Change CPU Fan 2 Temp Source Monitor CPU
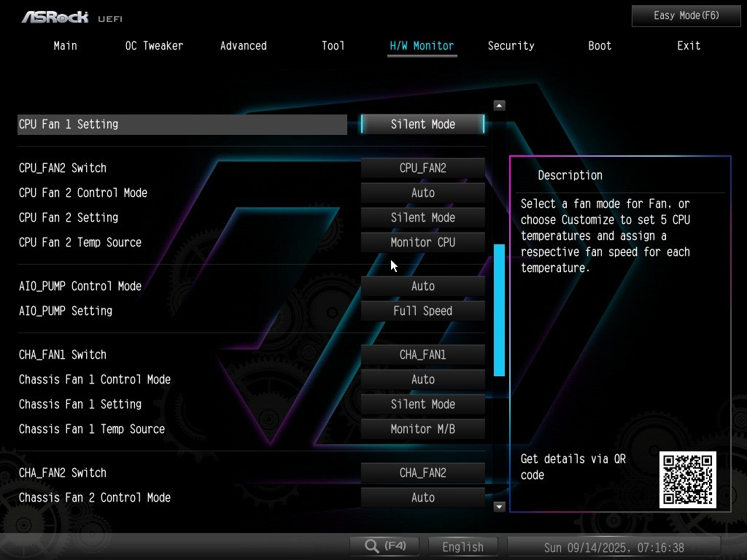The height and width of the screenshot is (560, 747). pyautogui.click(x=422, y=242)
